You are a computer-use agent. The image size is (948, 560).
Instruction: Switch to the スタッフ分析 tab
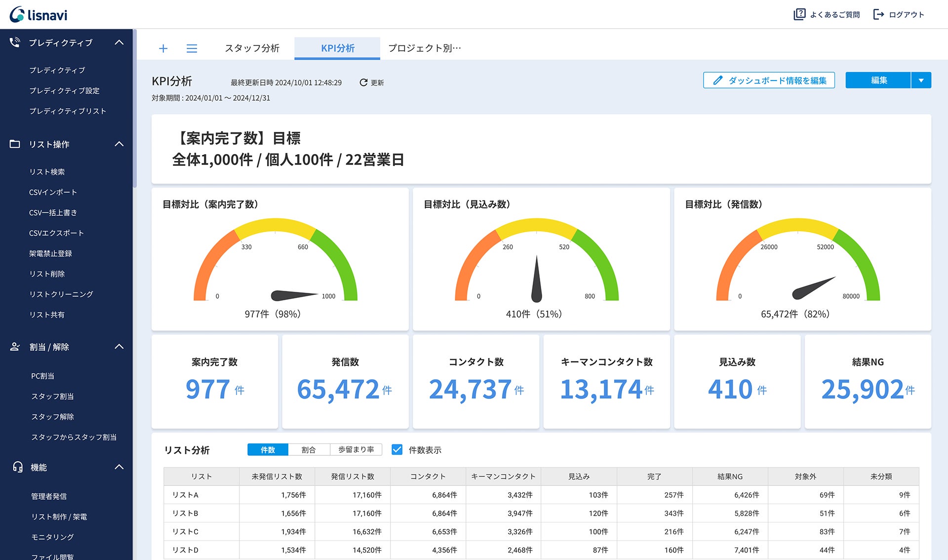[x=252, y=48]
